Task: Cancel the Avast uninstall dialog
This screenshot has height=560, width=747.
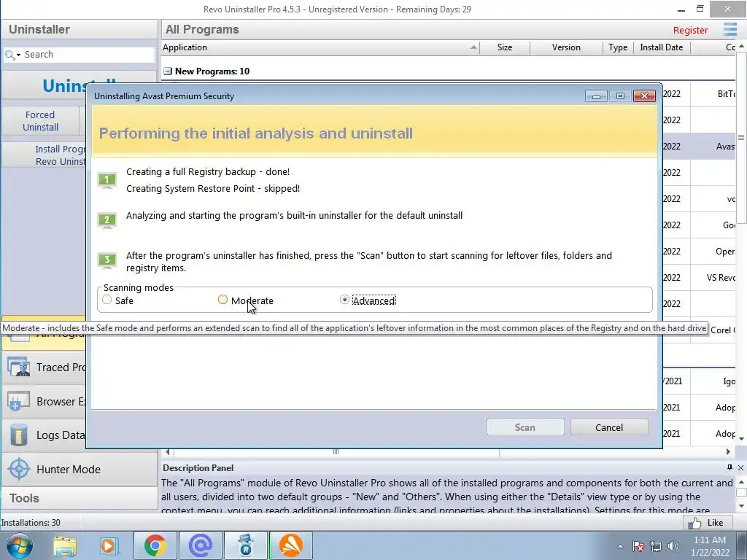Action: click(609, 427)
